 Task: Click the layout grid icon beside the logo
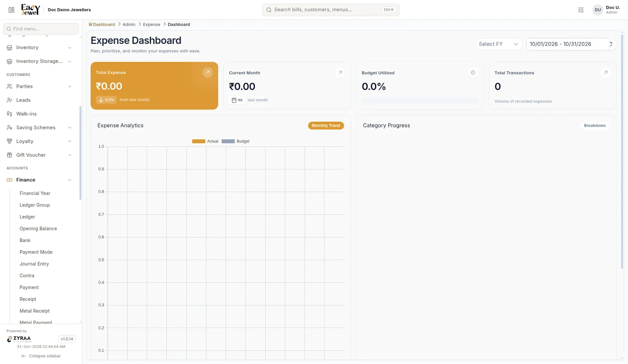click(11, 10)
